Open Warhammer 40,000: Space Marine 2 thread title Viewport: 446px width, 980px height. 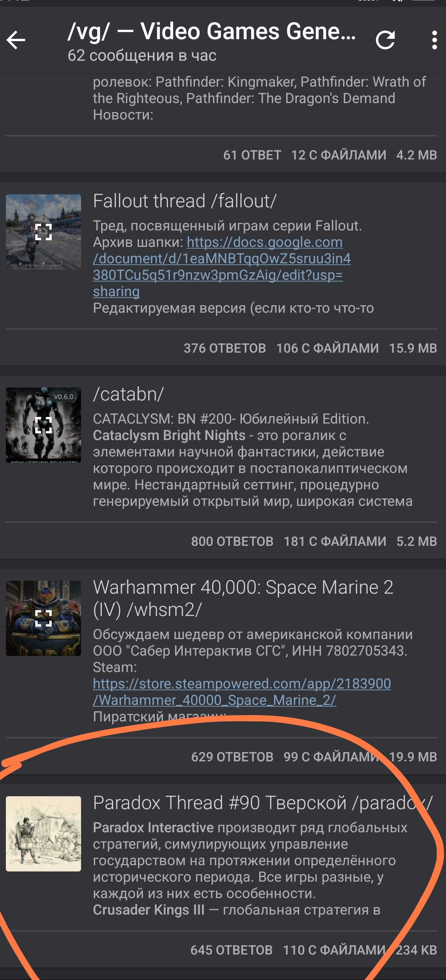pos(243,598)
